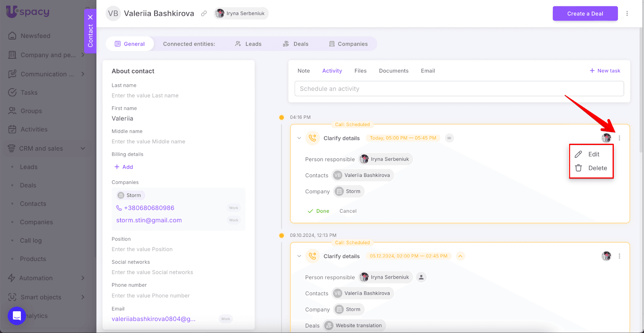
Task: Expand the Automation sidebar menu
Action: (x=83, y=278)
